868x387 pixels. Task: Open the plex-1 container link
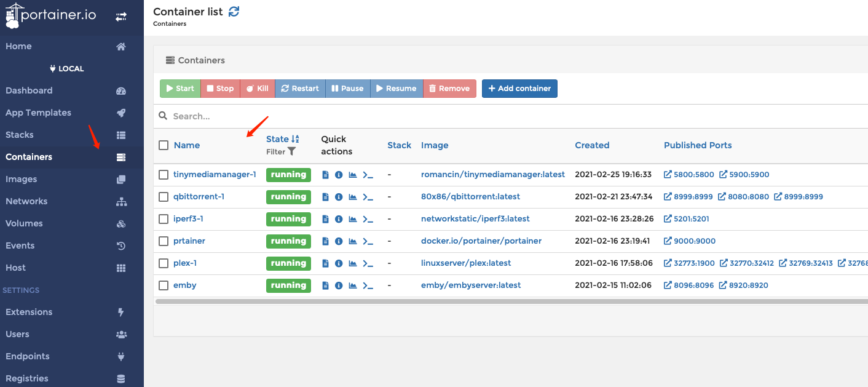pos(185,263)
